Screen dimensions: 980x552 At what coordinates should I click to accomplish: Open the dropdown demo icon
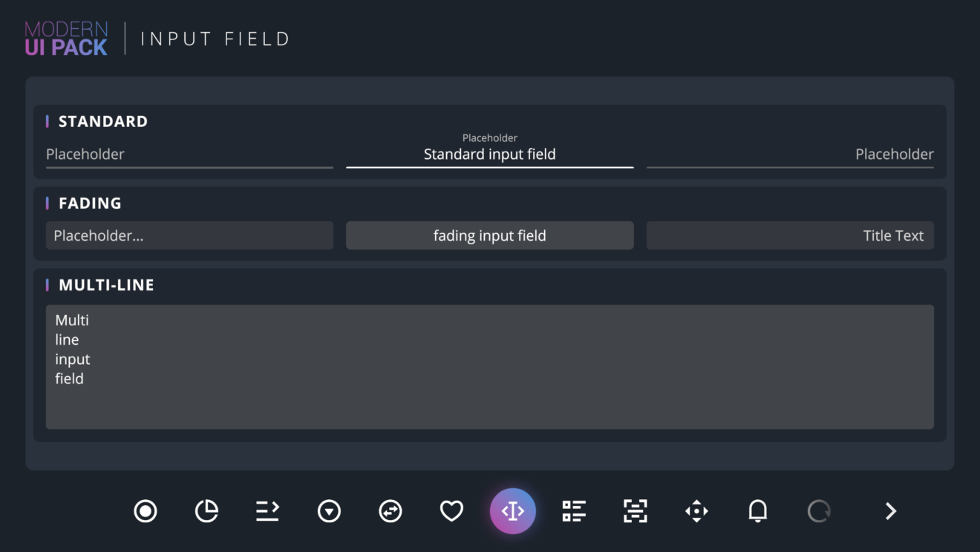pyautogui.click(x=329, y=511)
